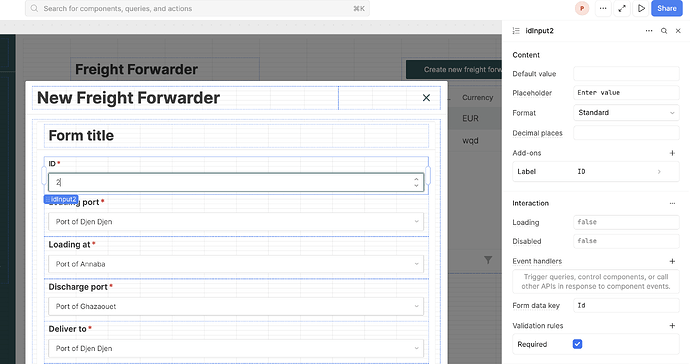
Task: Close the New Freight Forwarder modal
Action: [426, 98]
